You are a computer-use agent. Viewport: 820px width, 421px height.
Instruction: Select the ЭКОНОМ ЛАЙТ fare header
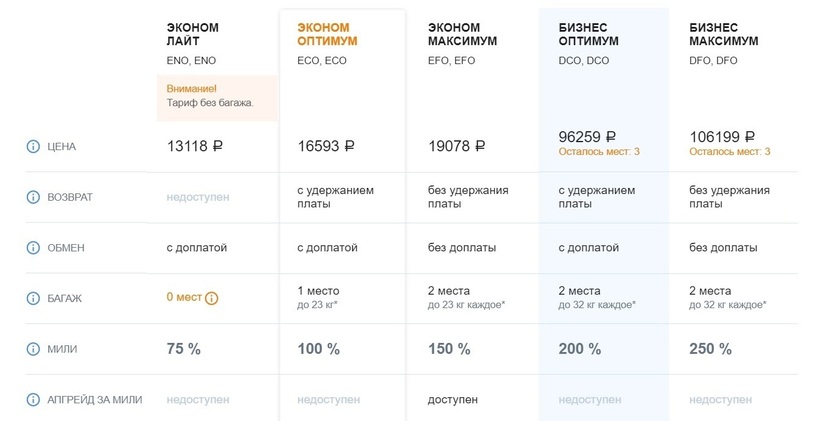(x=192, y=34)
